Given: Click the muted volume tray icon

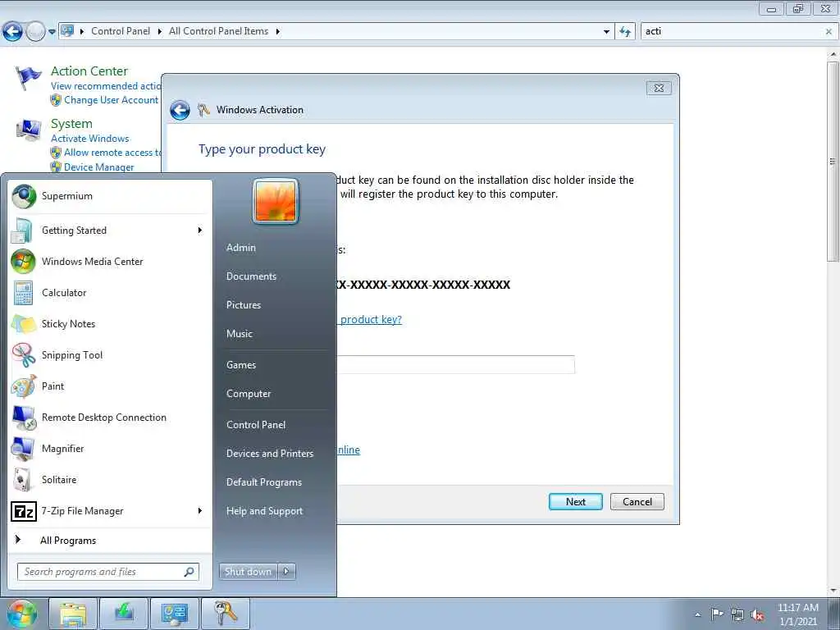Looking at the screenshot, I should click(x=757, y=614).
